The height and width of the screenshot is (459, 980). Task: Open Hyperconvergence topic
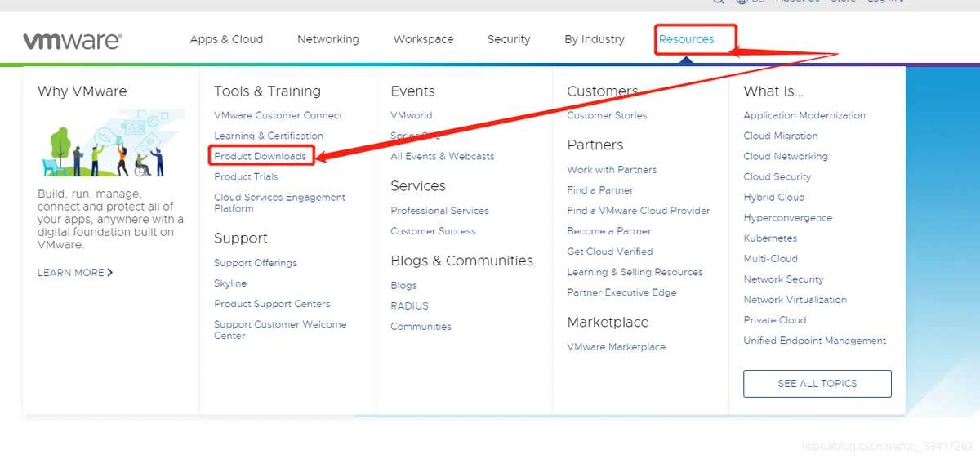(788, 218)
